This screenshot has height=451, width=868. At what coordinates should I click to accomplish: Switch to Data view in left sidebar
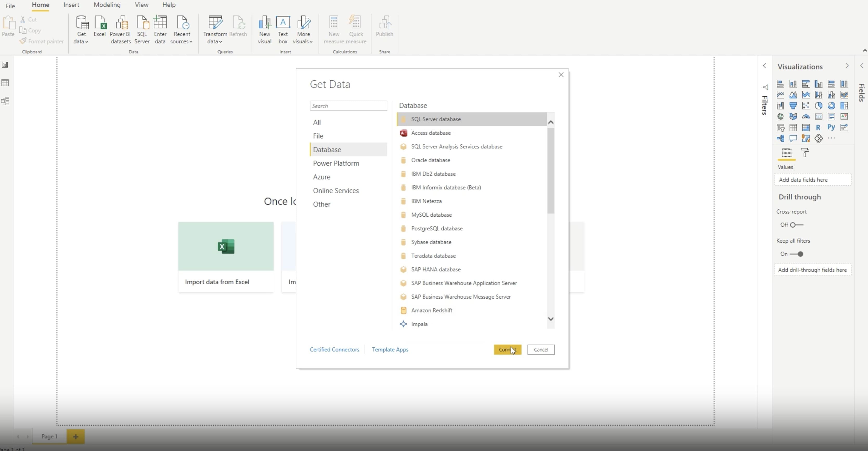click(5, 83)
